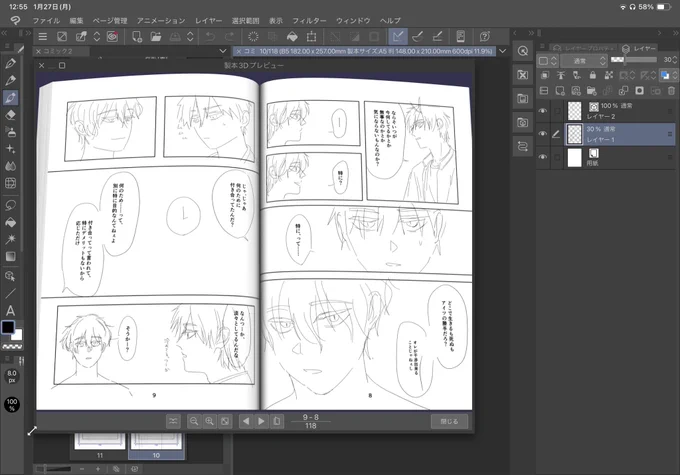Open the アニメーション menu
Viewport: 680px width, 475px height.
(x=161, y=20)
